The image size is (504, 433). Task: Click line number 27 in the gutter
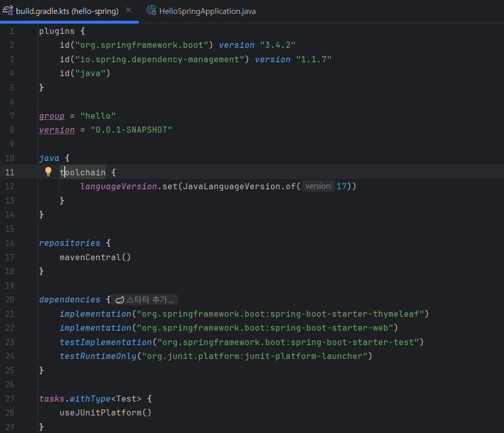pyautogui.click(x=10, y=399)
